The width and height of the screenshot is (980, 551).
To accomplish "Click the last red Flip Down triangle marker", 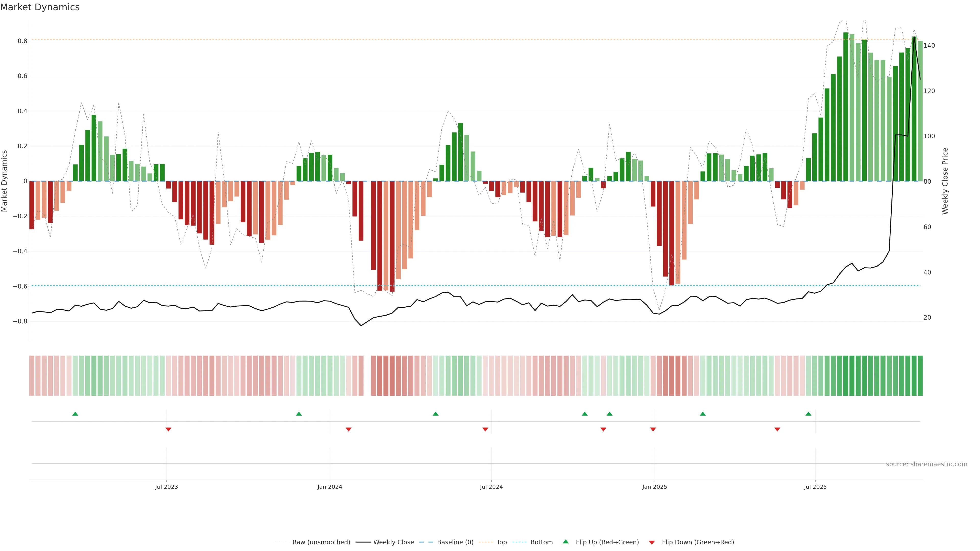I will [777, 429].
